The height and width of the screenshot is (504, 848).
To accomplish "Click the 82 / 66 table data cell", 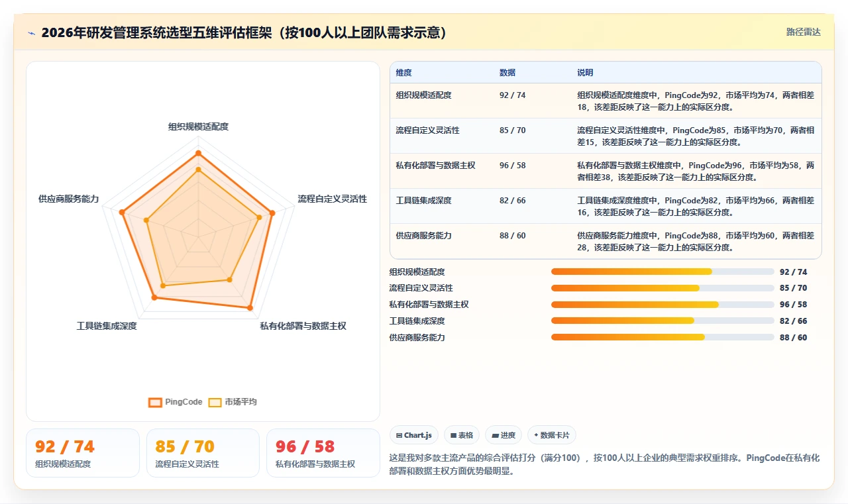I will [x=513, y=201].
